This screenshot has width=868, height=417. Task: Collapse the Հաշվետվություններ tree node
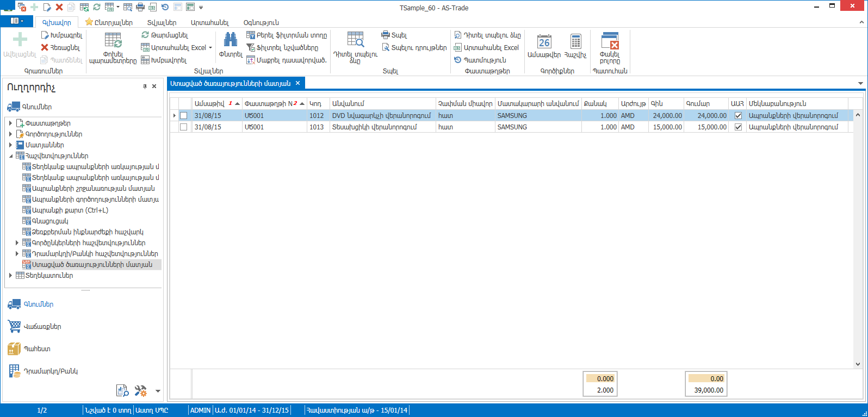(10, 156)
